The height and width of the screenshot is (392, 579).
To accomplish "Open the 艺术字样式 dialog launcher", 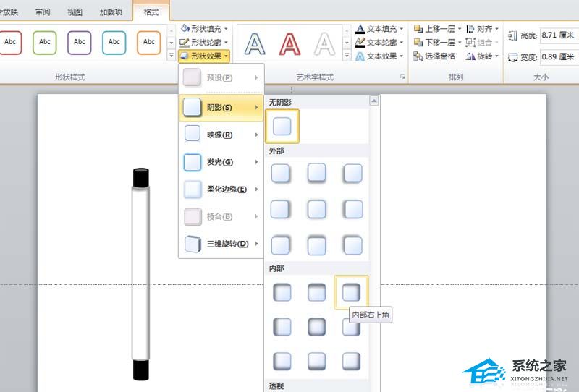I will pyautogui.click(x=402, y=77).
